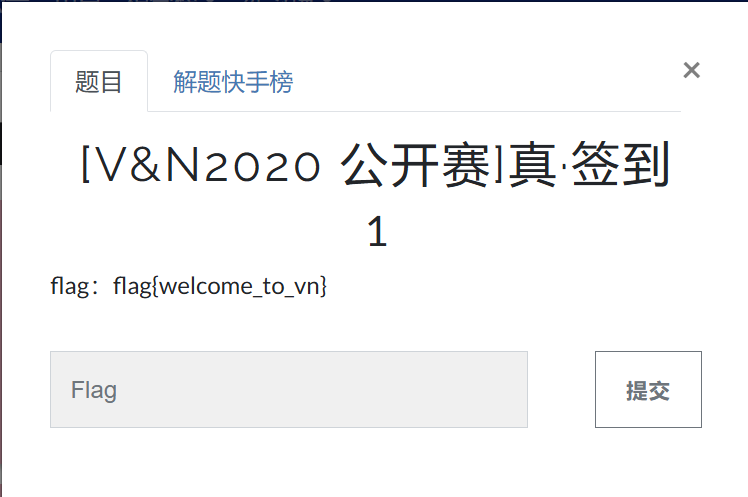The width and height of the screenshot is (748, 497).
Task: Click the number 1 below the title
Action: click(377, 231)
